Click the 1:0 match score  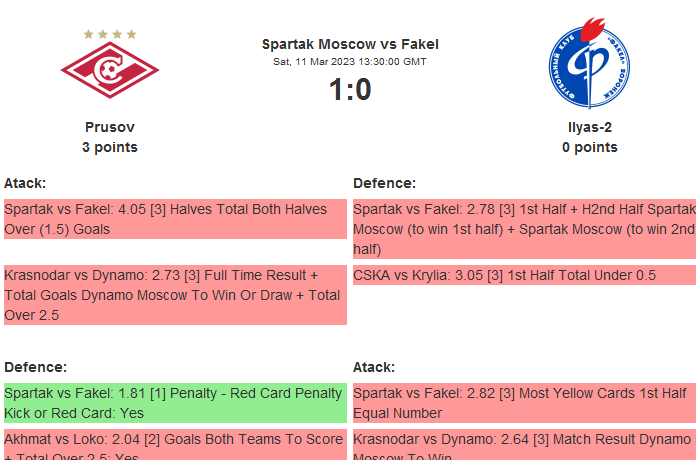point(350,90)
